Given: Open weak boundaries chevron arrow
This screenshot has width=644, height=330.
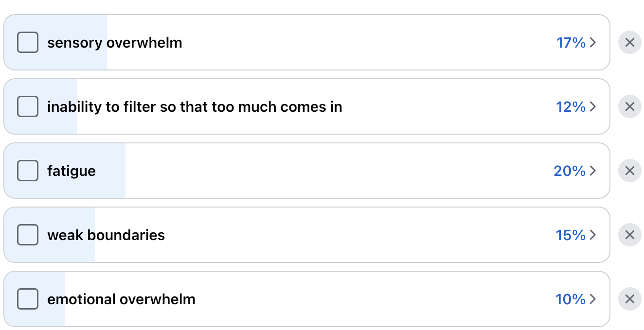Looking at the screenshot, I should click(x=592, y=235).
